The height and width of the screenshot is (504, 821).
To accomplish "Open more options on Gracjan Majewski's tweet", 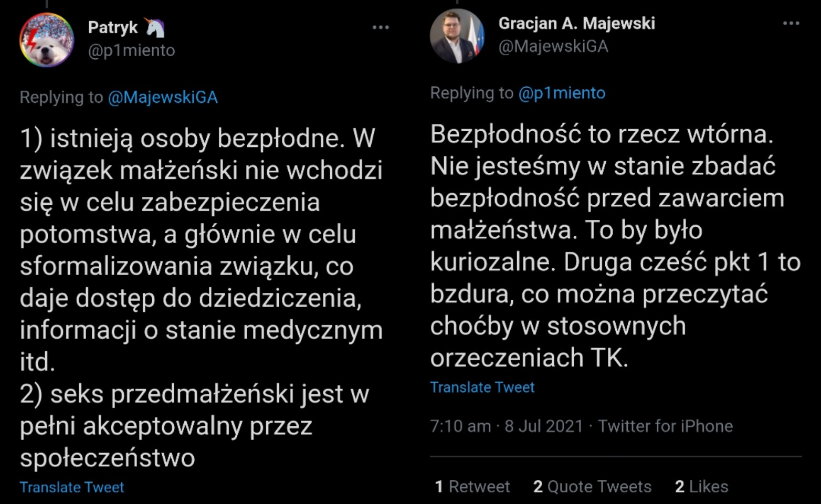I will tap(791, 23).
